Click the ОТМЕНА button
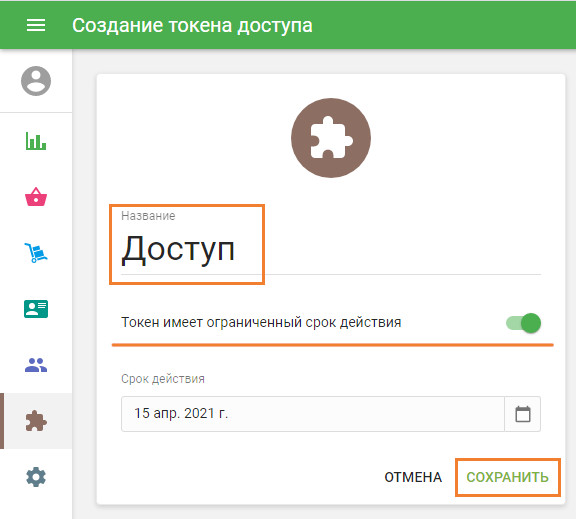The height and width of the screenshot is (519, 576). pyautogui.click(x=413, y=477)
